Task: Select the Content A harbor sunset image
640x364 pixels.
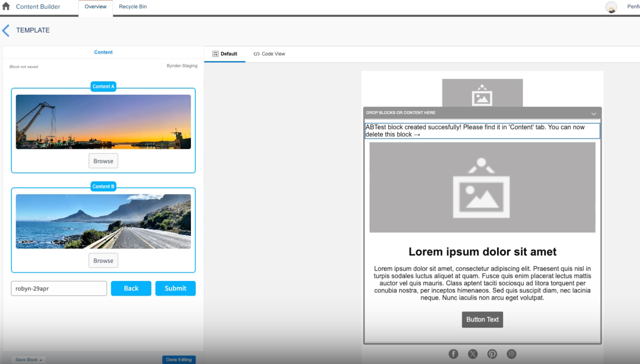Action: pos(103,122)
